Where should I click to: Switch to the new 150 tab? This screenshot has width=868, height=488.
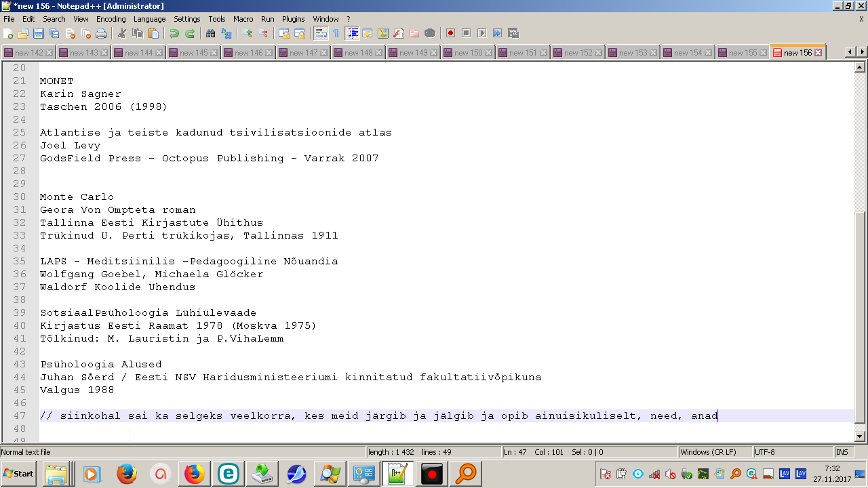point(468,53)
